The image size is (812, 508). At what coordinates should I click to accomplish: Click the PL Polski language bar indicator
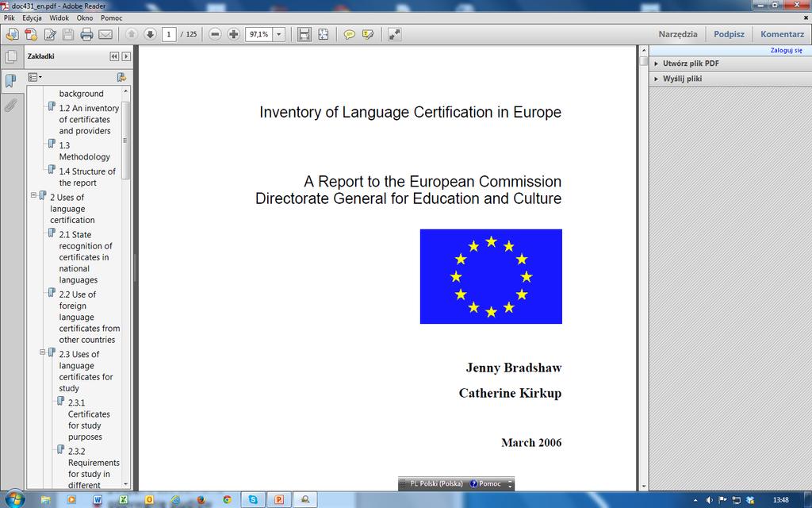point(436,483)
